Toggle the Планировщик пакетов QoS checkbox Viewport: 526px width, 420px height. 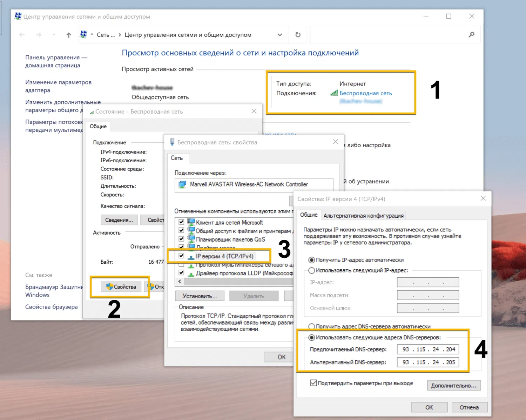click(181, 239)
